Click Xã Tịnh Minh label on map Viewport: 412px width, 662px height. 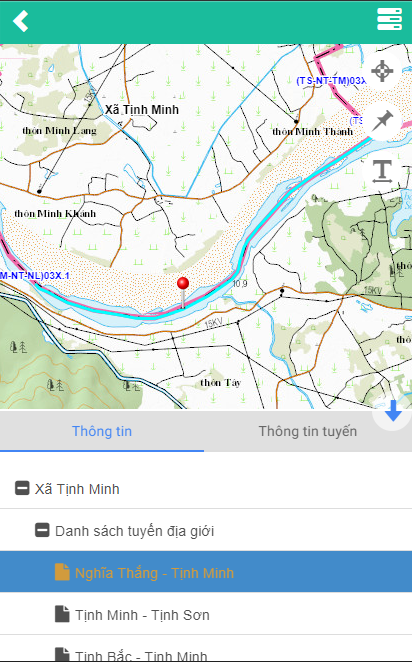pyautogui.click(x=142, y=110)
